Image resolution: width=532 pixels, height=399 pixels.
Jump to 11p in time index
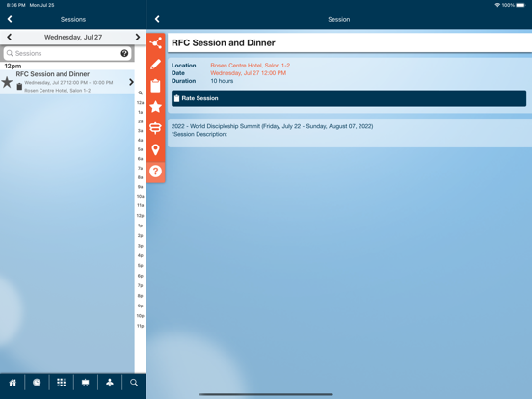pyautogui.click(x=140, y=326)
